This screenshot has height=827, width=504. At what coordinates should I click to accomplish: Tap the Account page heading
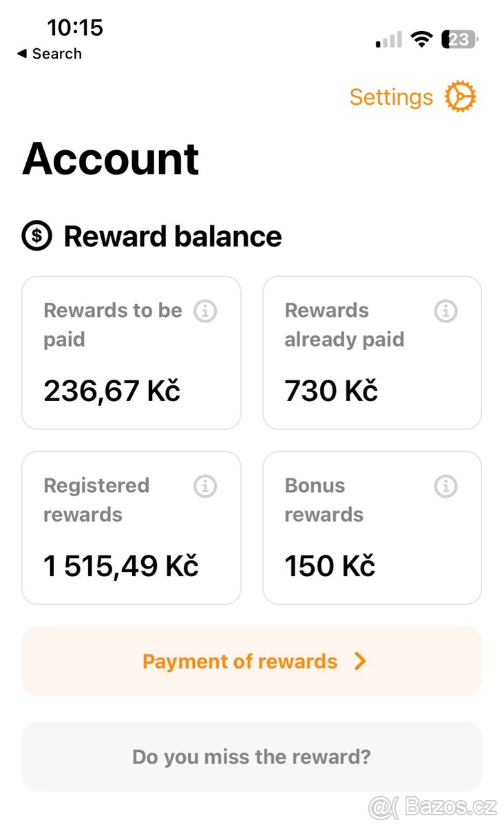(111, 159)
